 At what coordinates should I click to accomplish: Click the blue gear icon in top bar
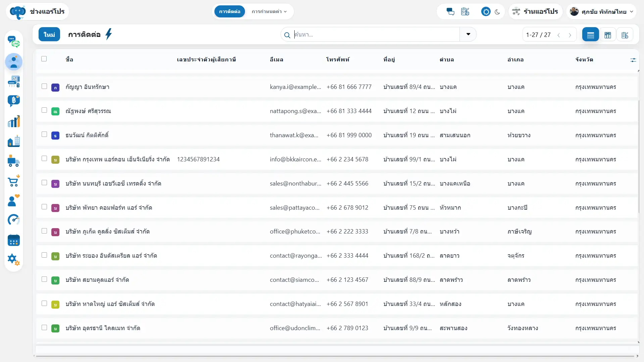[x=486, y=12]
